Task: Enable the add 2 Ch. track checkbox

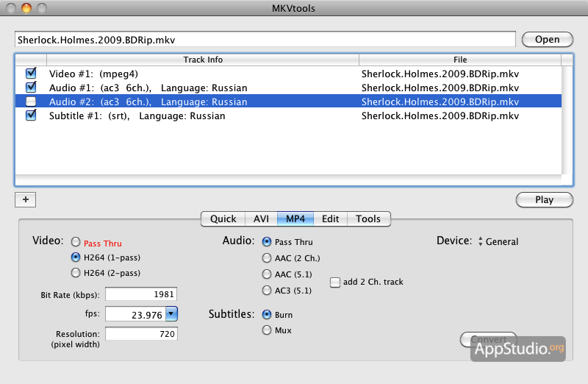Action: point(335,282)
